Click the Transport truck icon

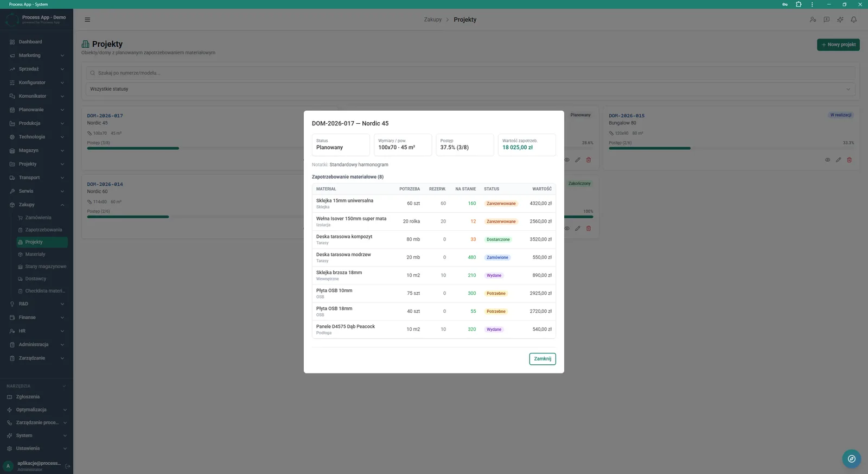[12, 178]
